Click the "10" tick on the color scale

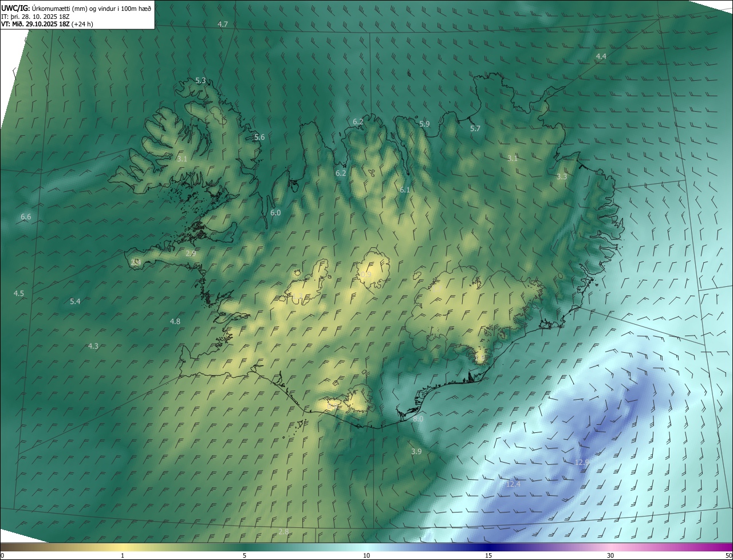[366, 555]
